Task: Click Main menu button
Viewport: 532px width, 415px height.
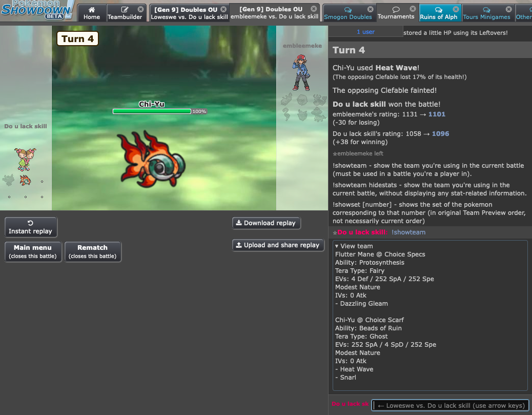Action: (33, 252)
